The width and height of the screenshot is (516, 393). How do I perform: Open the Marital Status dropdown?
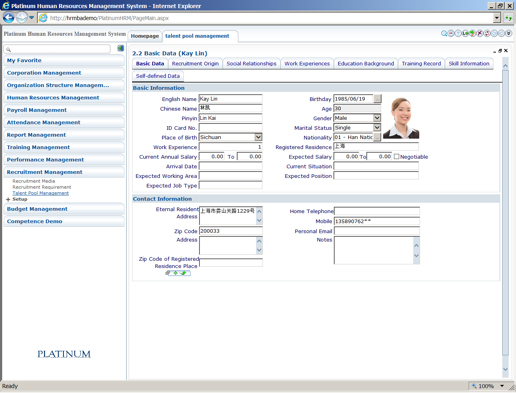[377, 128]
